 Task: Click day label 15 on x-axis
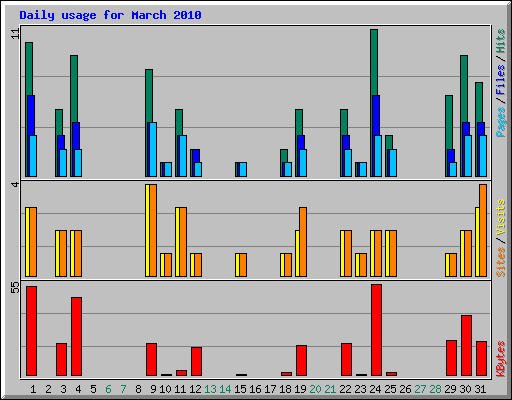click(240, 389)
